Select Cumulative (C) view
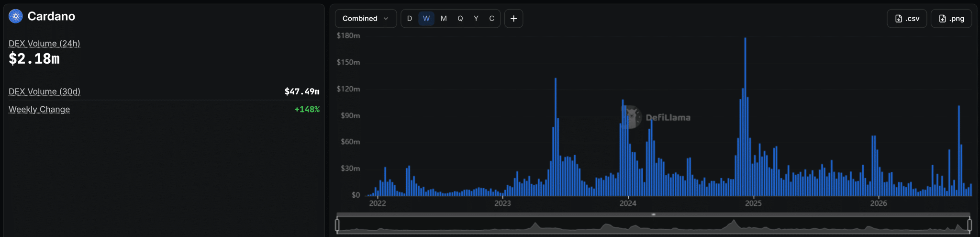 point(491,19)
